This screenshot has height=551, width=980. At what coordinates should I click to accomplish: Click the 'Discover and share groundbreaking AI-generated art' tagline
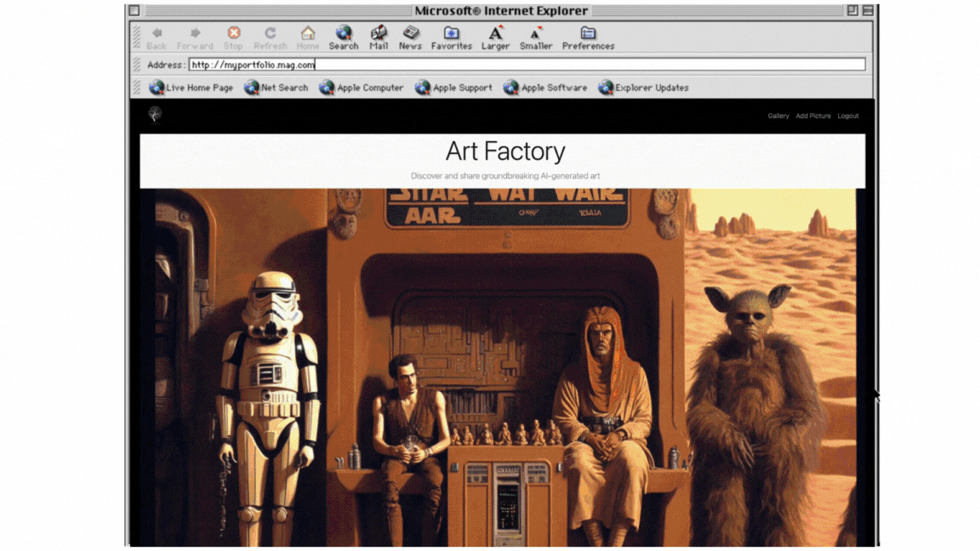(x=505, y=176)
